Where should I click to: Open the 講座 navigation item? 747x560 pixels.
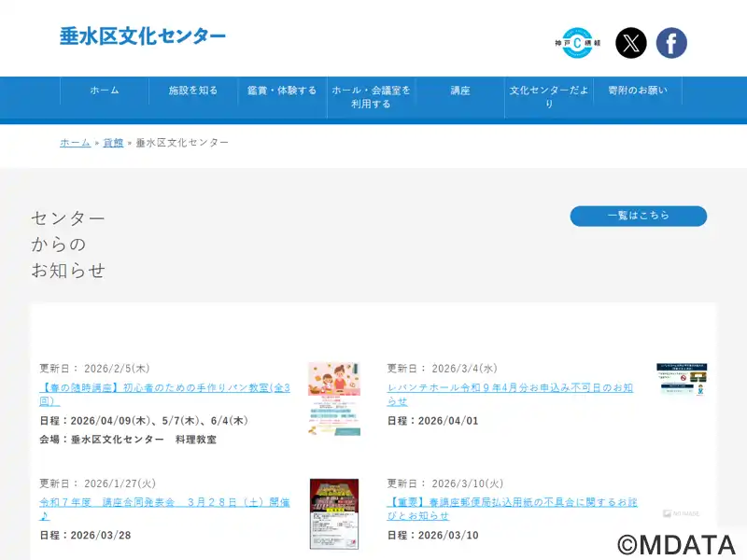460,91
